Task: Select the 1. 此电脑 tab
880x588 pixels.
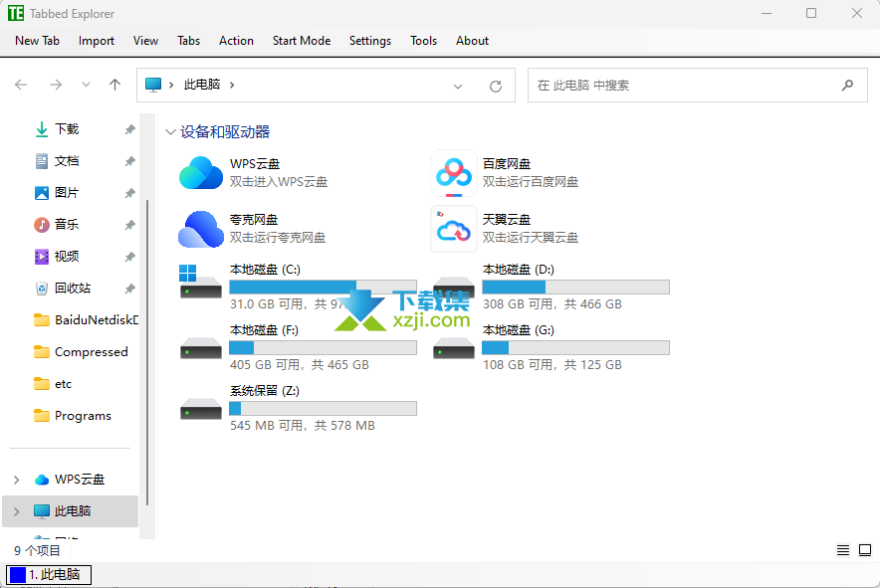Action: (48, 574)
